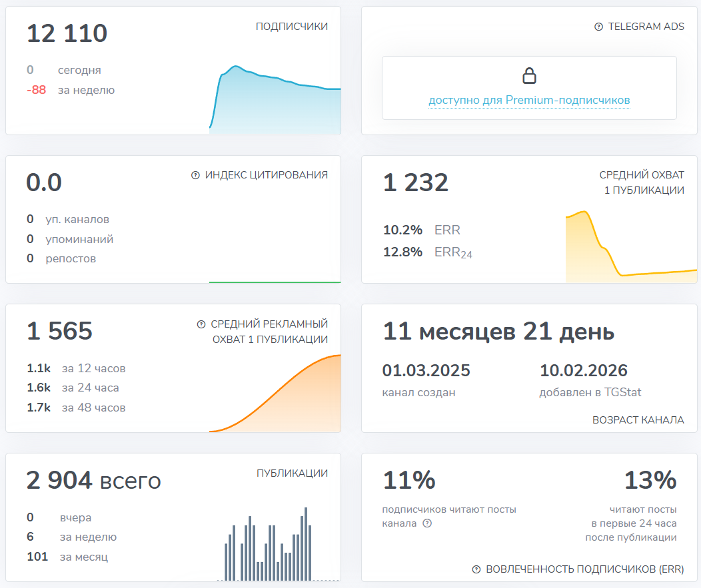The image size is (701, 588).
Task: Select the TGStat added date 10.02.2026
Action: tap(584, 370)
